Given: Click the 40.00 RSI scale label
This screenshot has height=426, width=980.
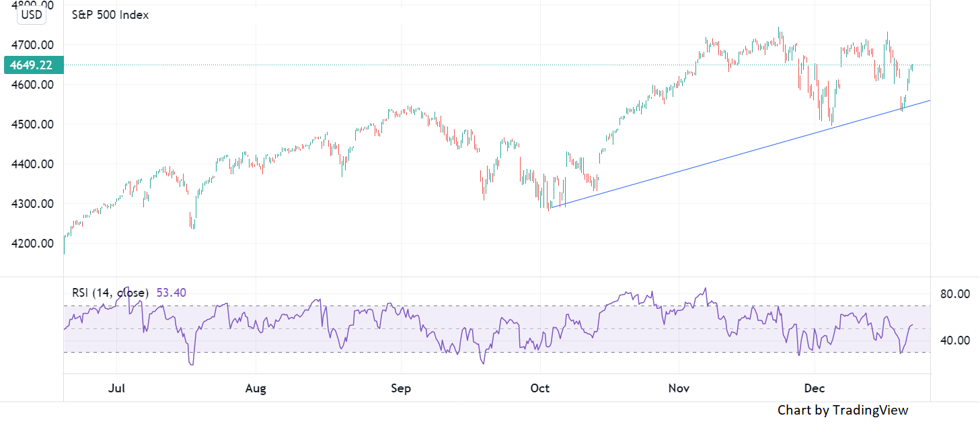Looking at the screenshot, I should [x=955, y=341].
